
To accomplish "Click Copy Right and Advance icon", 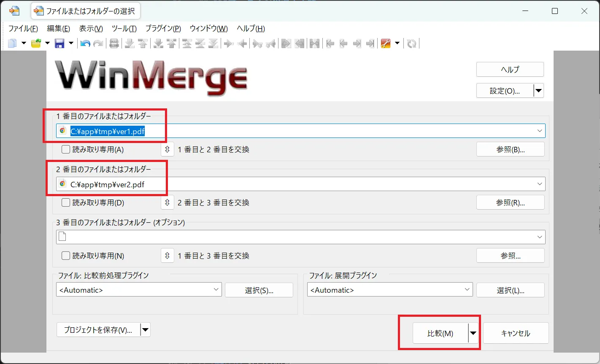I will click(x=257, y=43).
